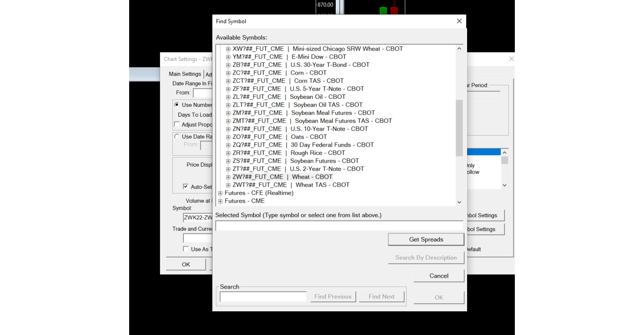Select ZM?##_FUT_CME Soybean Meal Futures symbol
The width and height of the screenshot is (644, 335).
(x=303, y=113)
